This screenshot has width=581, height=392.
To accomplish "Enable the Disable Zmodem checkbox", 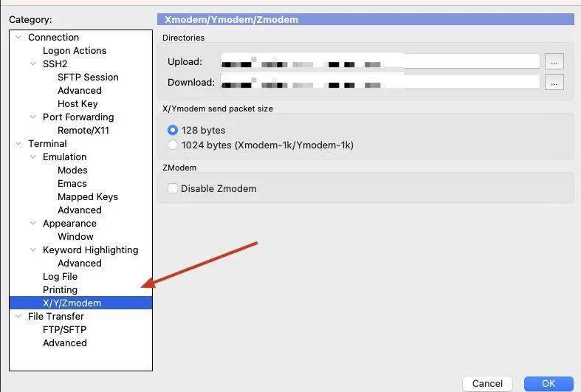I will coord(173,188).
